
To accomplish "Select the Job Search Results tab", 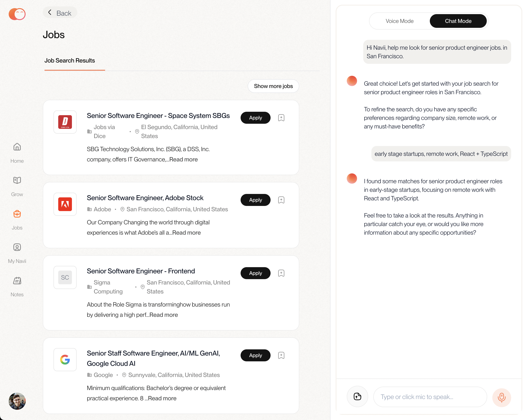I will [x=70, y=61].
